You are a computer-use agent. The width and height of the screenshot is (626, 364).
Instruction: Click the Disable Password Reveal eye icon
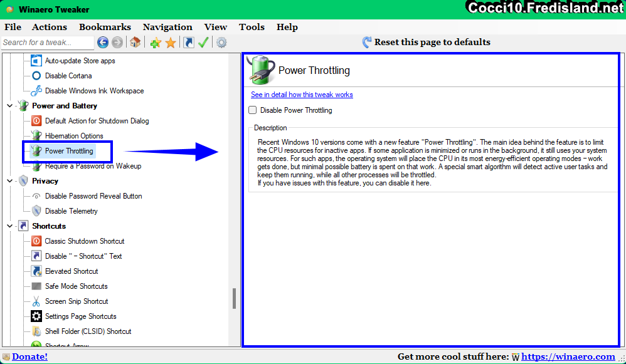[36, 196]
